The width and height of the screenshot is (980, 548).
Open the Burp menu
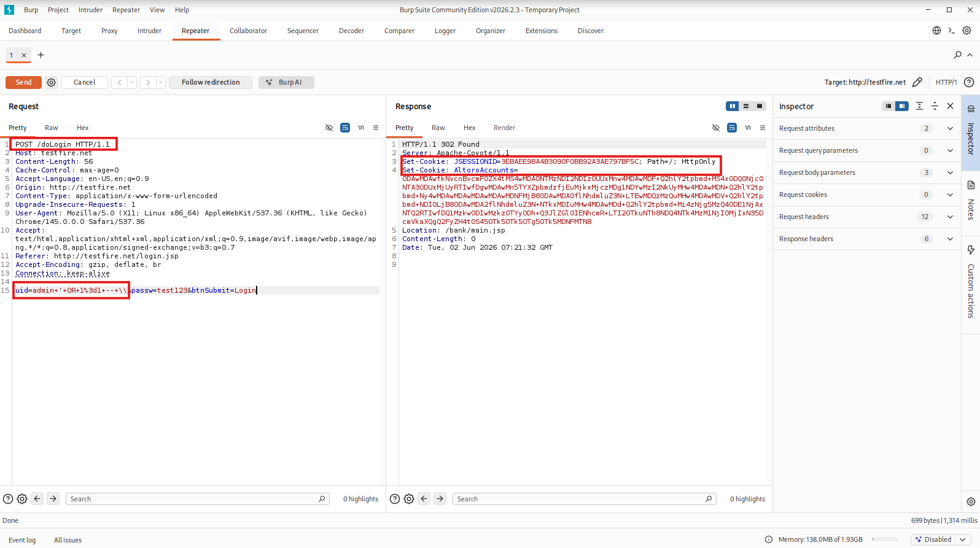[x=31, y=10]
